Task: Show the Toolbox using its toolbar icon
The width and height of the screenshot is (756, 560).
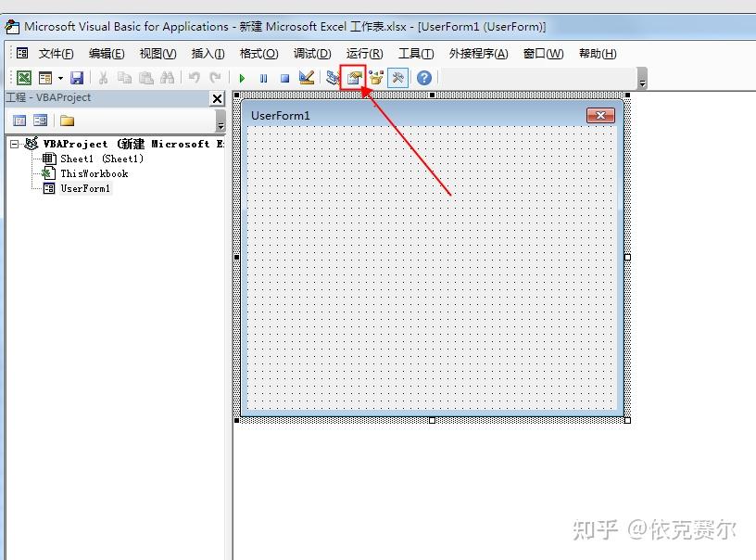Action: click(x=397, y=78)
